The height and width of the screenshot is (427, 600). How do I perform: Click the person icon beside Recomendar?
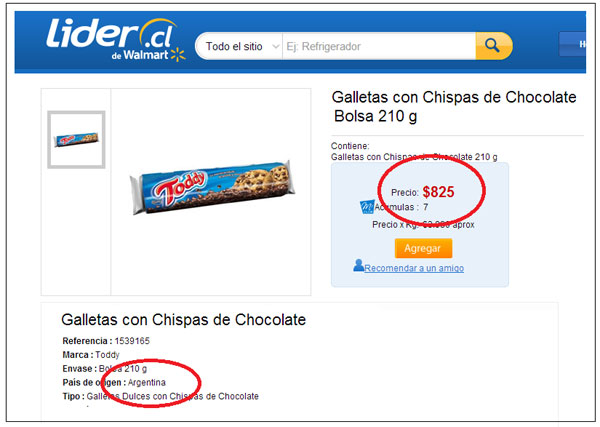pyautogui.click(x=359, y=265)
